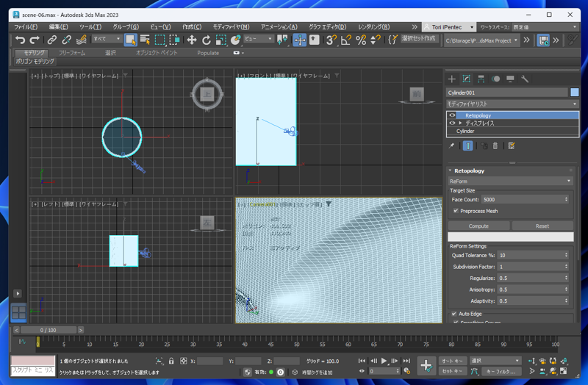Toggle Window/Crossing selection mode

point(174,40)
